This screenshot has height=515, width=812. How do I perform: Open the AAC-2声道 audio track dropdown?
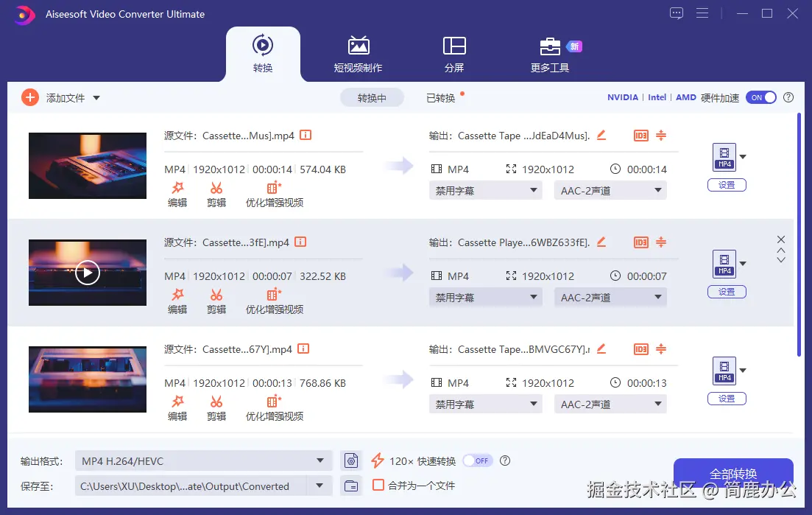click(x=610, y=190)
